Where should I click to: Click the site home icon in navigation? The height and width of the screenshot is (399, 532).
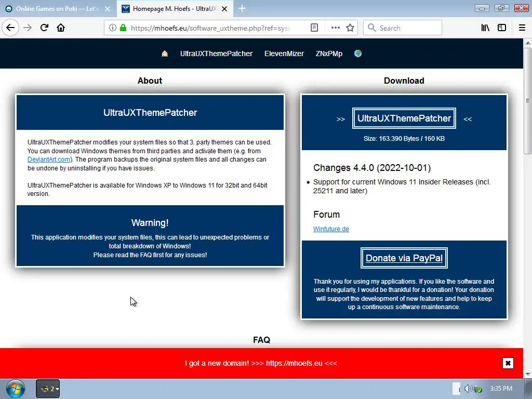(165, 54)
